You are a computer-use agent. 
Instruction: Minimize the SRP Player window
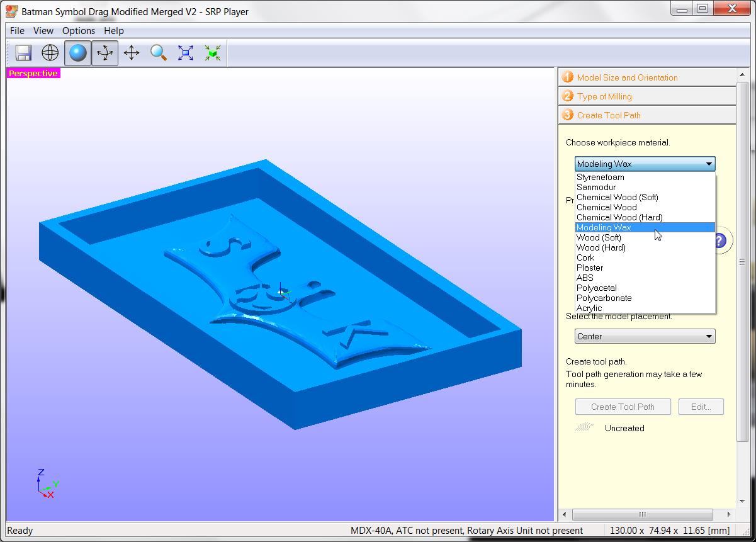tap(682, 9)
